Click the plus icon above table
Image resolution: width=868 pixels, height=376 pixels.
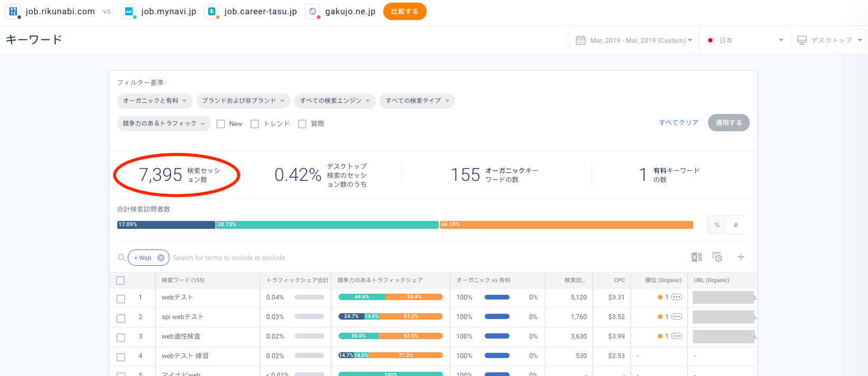click(x=741, y=257)
